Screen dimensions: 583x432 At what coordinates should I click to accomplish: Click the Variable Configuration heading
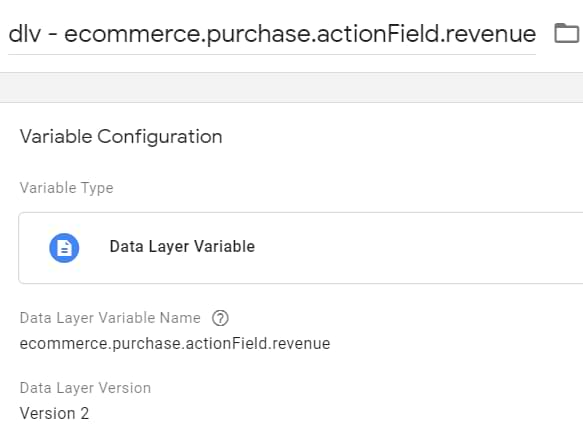tap(121, 136)
